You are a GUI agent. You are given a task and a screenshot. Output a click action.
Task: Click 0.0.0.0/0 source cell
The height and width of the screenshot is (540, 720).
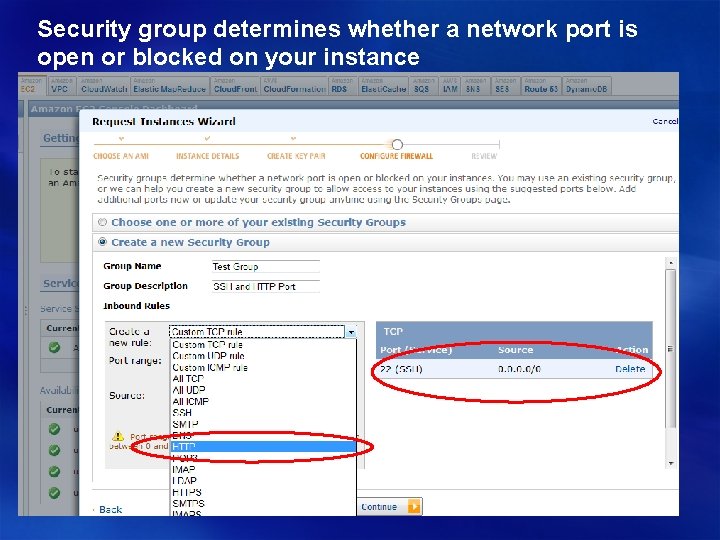[x=519, y=369]
